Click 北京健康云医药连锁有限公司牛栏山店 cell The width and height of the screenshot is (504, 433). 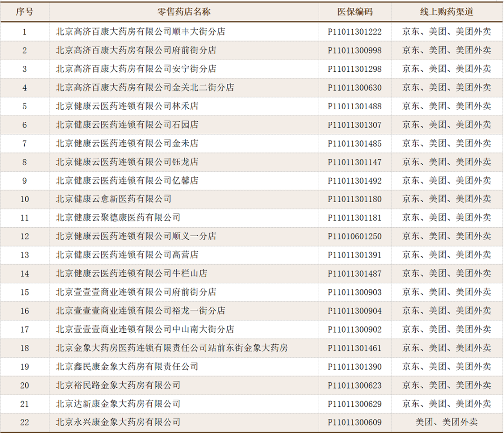[131, 273]
